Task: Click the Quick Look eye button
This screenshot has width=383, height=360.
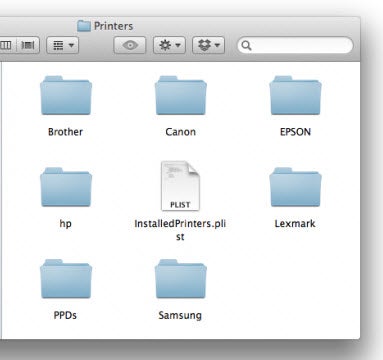Action: [130, 45]
